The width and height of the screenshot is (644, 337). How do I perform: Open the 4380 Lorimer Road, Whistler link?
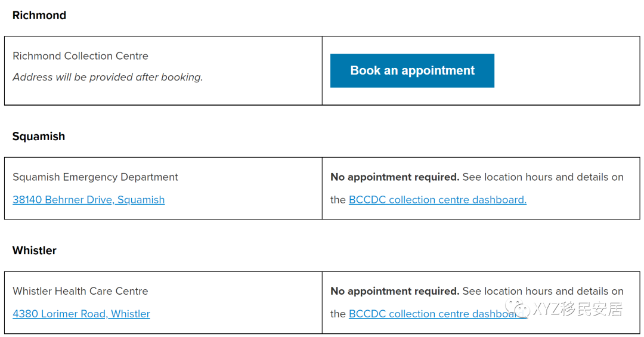coord(81,314)
